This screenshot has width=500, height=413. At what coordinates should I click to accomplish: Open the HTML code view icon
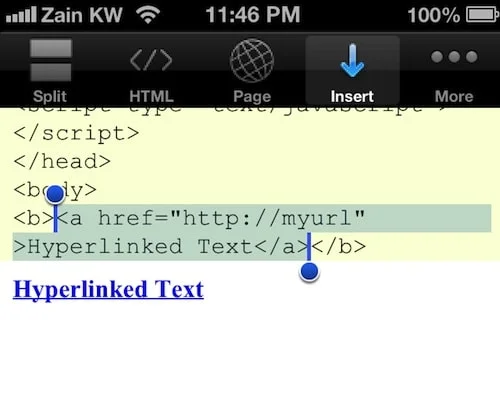point(151,60)
